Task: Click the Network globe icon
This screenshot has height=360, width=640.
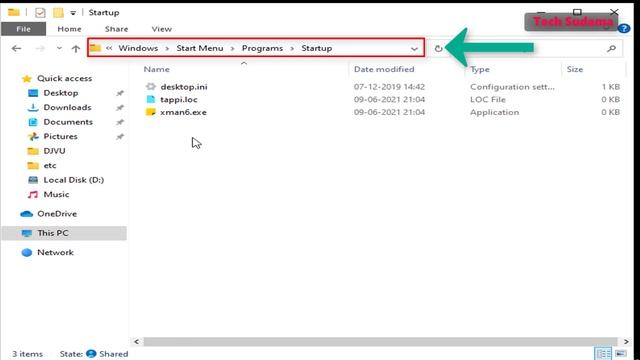Action: (x=27, y=253)
